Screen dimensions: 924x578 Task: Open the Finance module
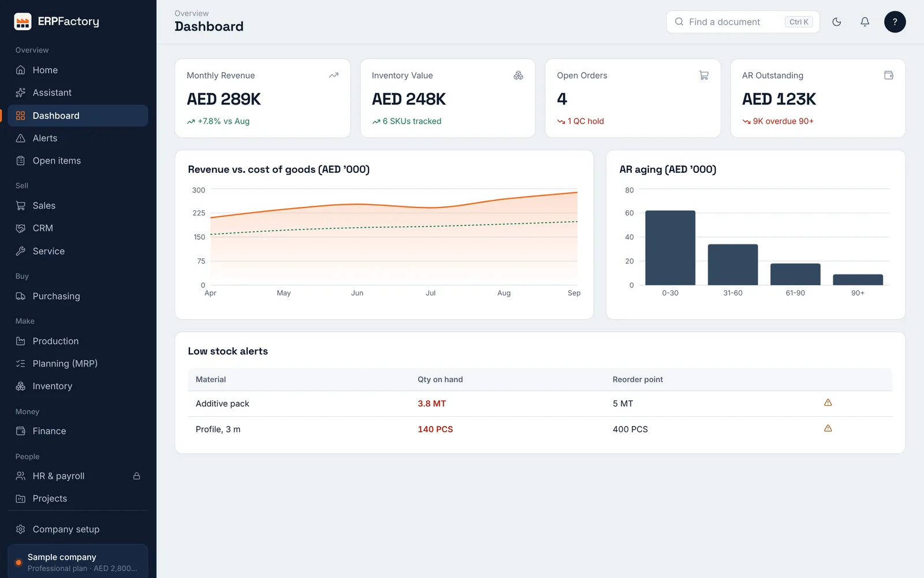click(78, 431)
